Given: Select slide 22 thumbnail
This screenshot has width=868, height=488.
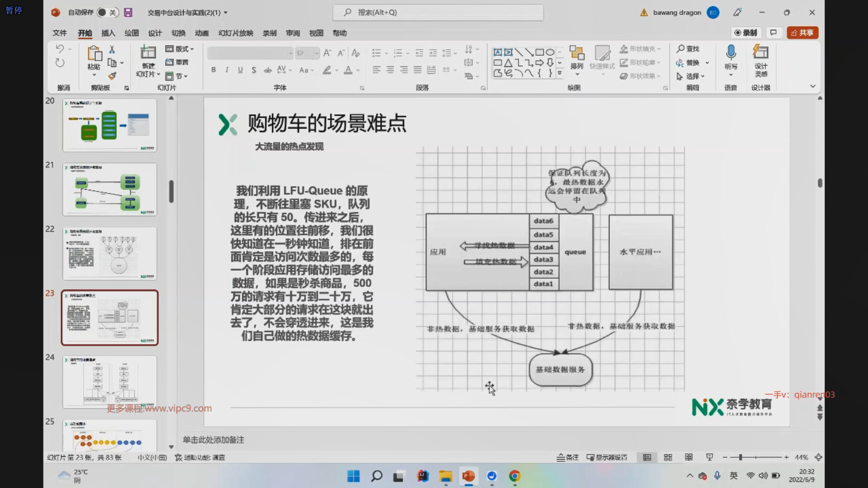Looking at the screenshot, I should click(x=109, y=253).
